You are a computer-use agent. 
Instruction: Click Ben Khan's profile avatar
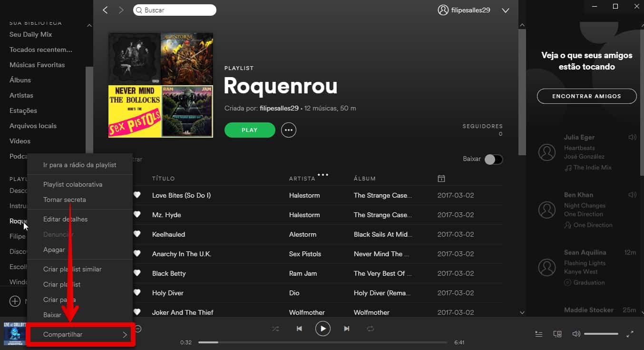pos(547,210)
